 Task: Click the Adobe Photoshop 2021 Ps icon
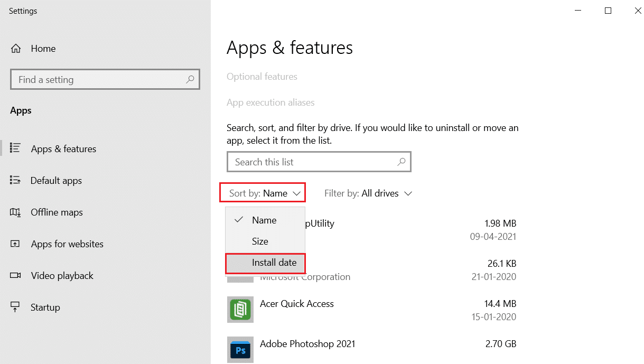(240, 350)
